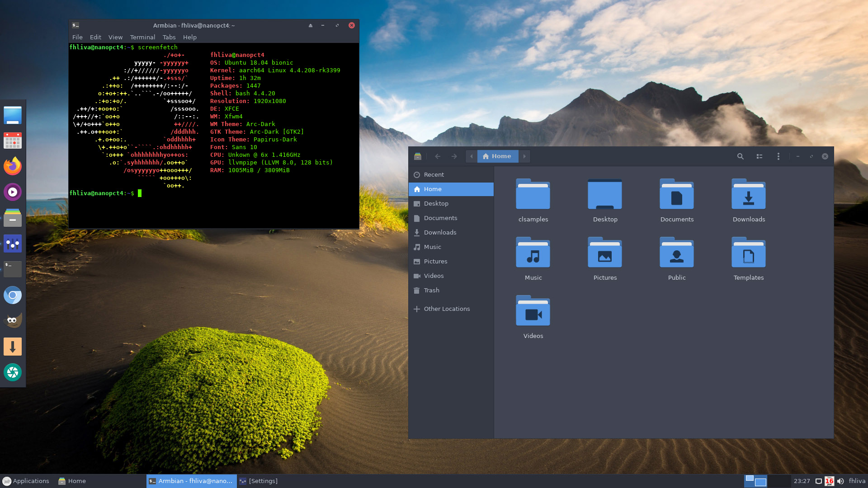
Task: Open the Downloads folder icon
Action: pyautogui.click(x=749, y=194)
